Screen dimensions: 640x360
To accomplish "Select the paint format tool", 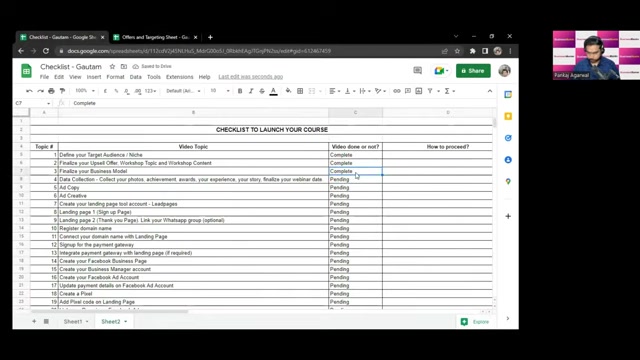I will click(62, 91).
